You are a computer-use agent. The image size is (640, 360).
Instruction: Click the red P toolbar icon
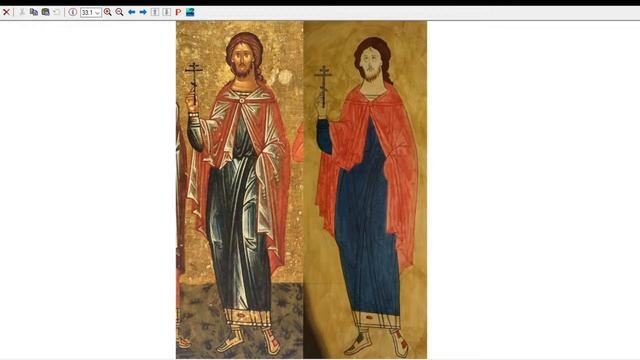178,12
